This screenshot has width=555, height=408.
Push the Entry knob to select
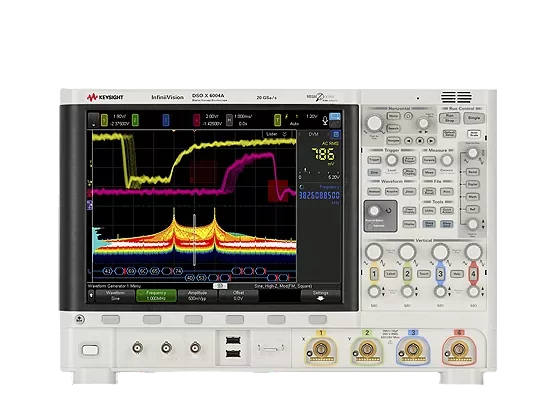(x=374, y=211)
